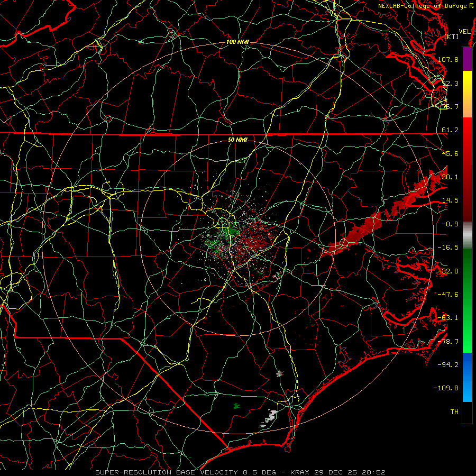The height and width of the screenshot is (476, 476).
Task: Click the 100 NMI range ring label
Action: [237, 42]
